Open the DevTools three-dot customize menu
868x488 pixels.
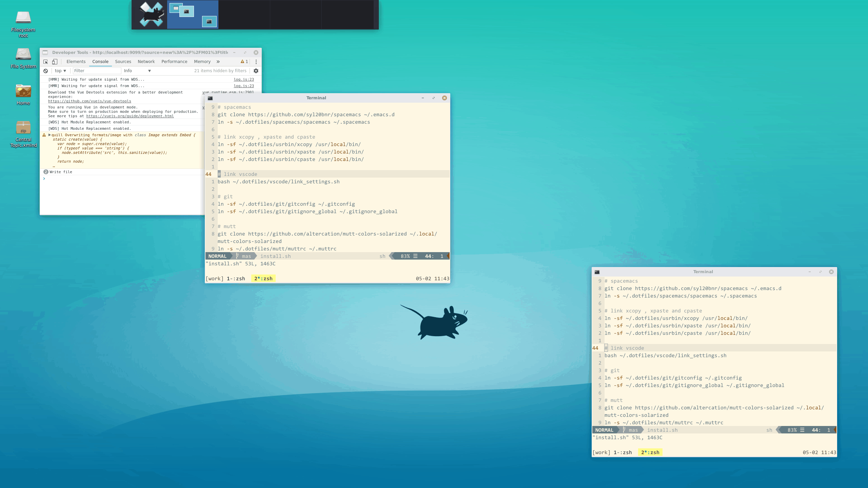click(x=256, y=62)
